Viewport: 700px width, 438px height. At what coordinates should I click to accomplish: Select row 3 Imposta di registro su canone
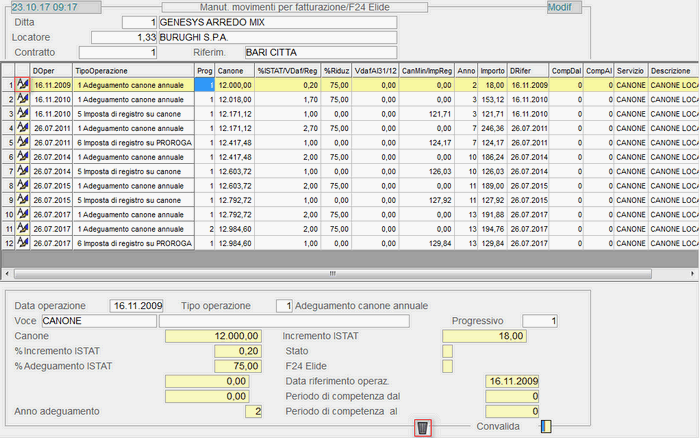pos(133,114)
